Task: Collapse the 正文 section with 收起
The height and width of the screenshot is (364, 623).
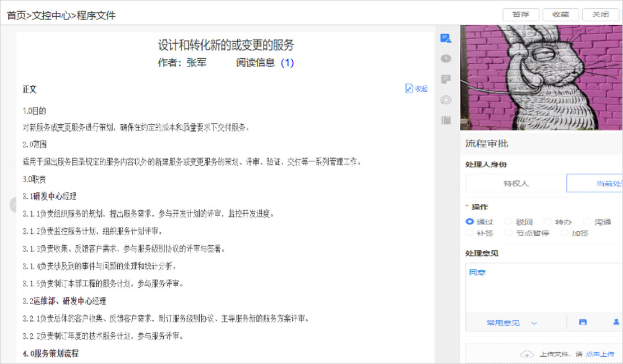Action: pos(417,88)
